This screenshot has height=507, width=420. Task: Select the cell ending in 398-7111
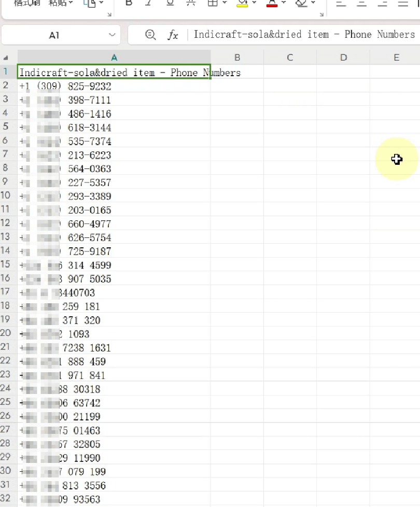pyautogui.click(x=114, y=100)
